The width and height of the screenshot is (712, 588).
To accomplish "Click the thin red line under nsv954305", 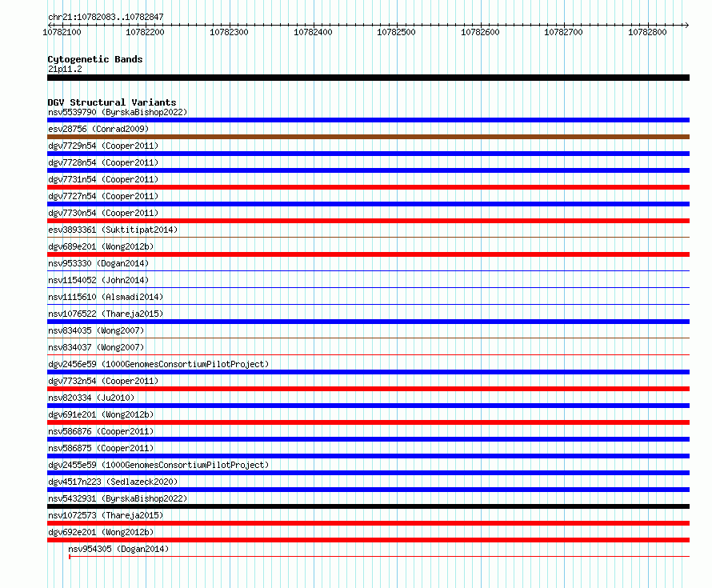I will click(379, 557).
